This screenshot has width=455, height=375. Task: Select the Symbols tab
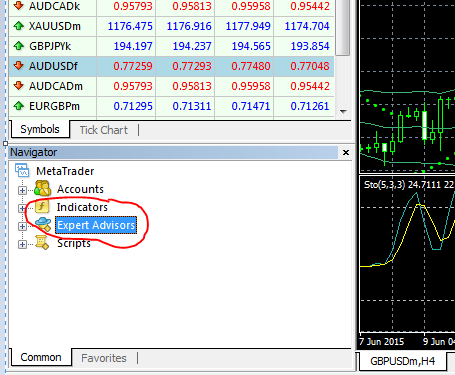pyautogui.click(x=40, y=129)
